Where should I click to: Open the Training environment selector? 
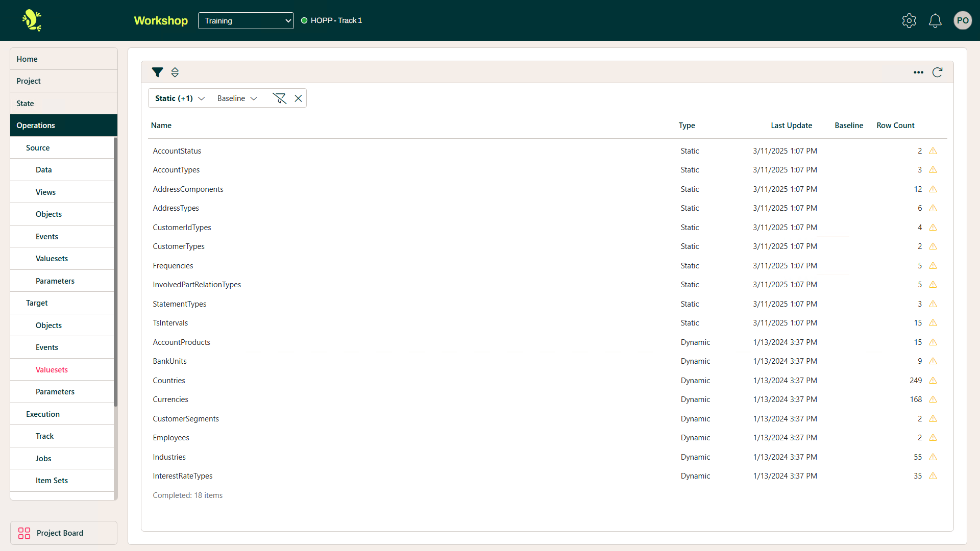[x=246, y=20]
